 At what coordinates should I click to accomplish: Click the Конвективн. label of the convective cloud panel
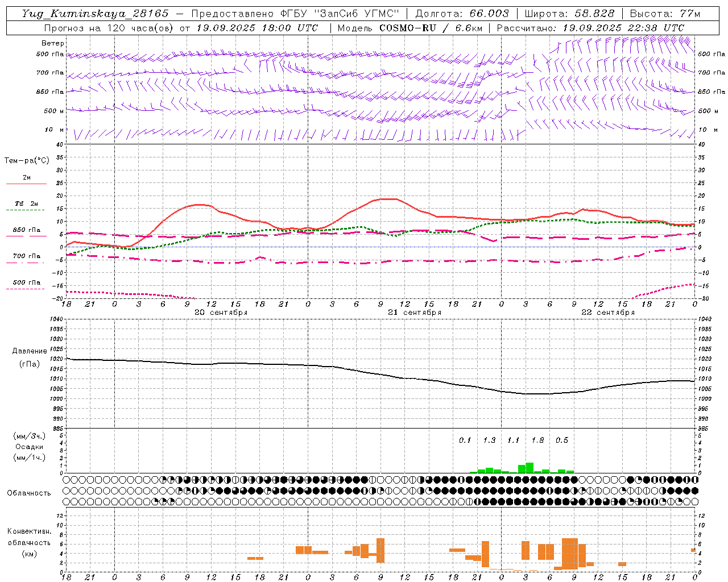pos(30,531)
